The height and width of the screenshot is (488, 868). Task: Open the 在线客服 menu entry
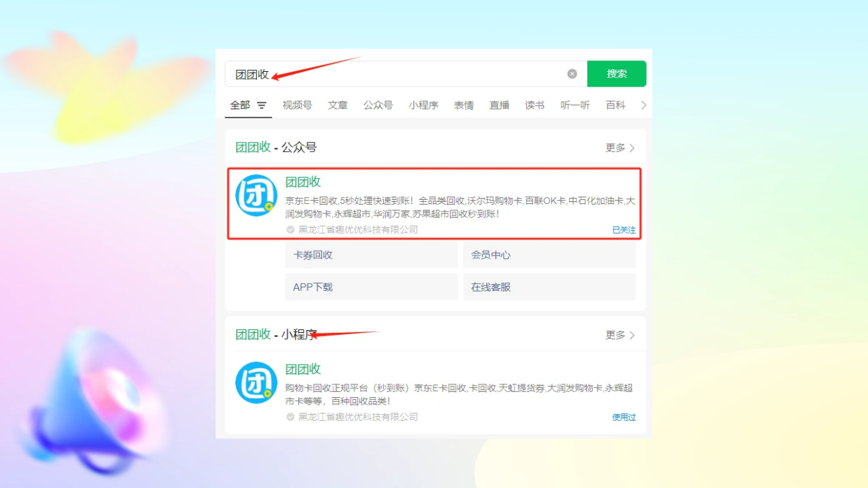[549, 287]
